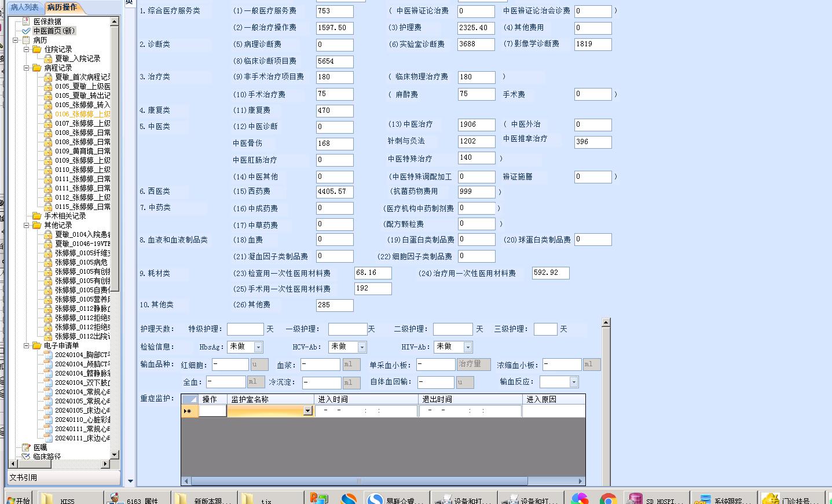This screenshot has height=504, width=832.
Task: Open the HIV-Ab result dropdown
Action: [468, 347]
